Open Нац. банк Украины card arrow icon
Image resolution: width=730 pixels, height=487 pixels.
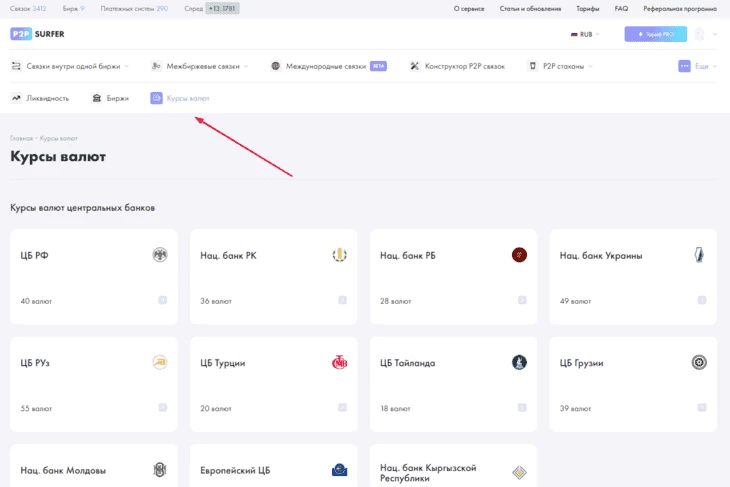tap(702, 300)
